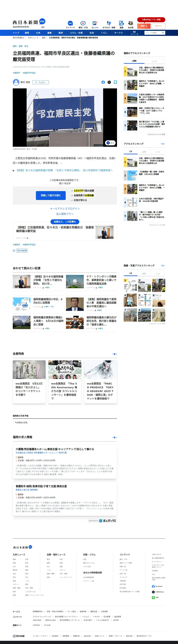The image size is (178, 644).
Task: Open 看護助手/病院 job listing
Action: pyautogui.click(x=65, y=499)
